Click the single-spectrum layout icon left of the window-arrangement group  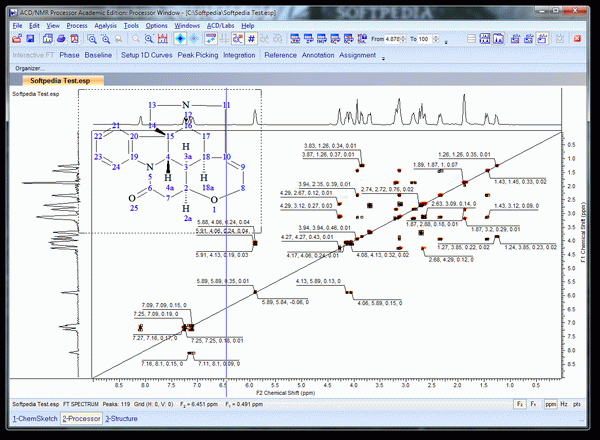pos(498,39)
